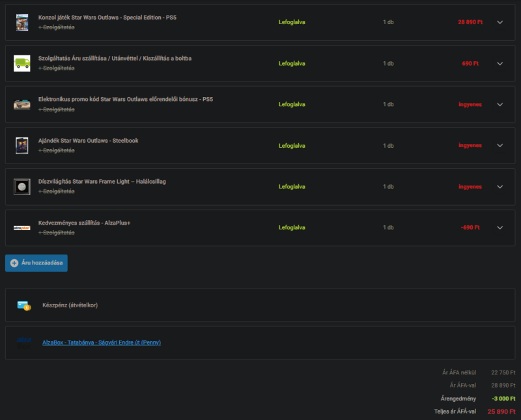Click the 28 890 Ft game price
Screen dimensions: 521x420
(x=470, y=22)
